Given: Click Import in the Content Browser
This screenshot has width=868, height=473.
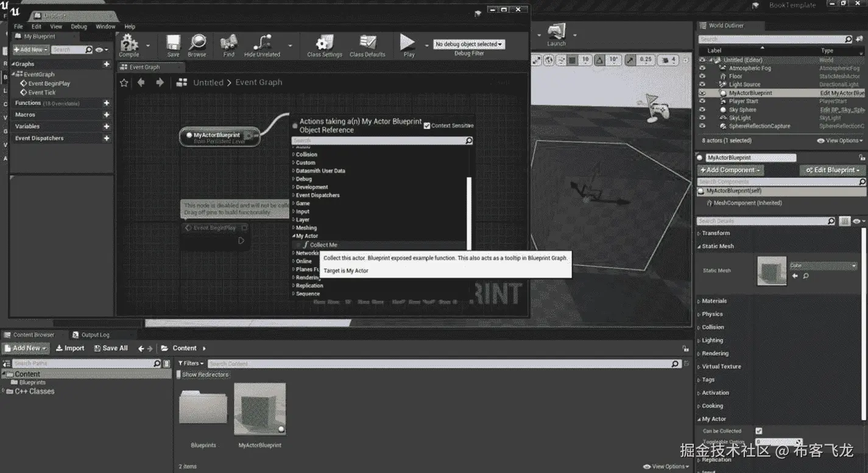Looking at the screenshot, I should tap(70, 348).
